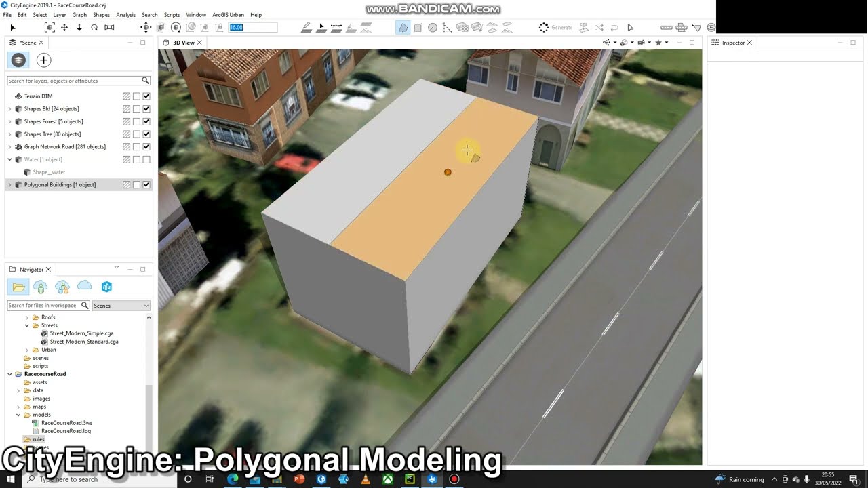Click the add layer plus button in Scene
Viewport: 868px width, 488px height.
point(43,60)
